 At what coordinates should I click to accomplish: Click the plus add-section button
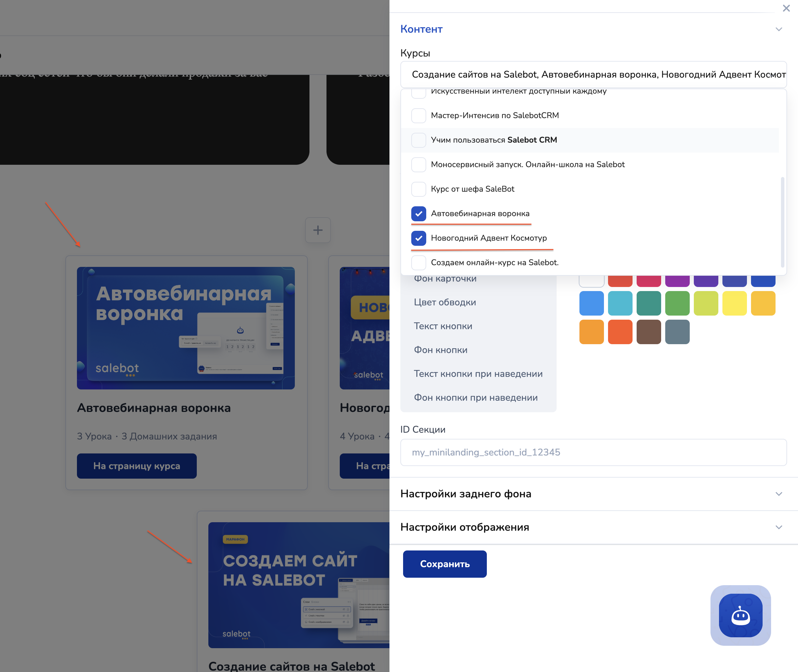tap(318, 230)
